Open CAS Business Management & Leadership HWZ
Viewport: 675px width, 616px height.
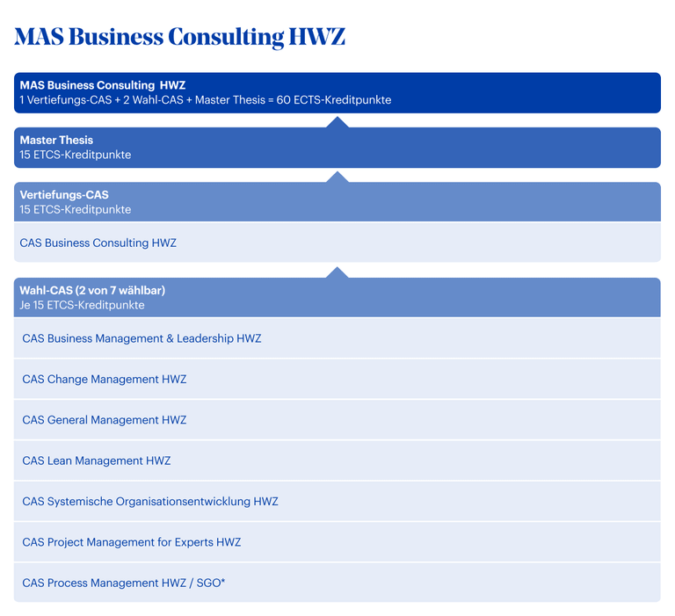pos(337,338)
